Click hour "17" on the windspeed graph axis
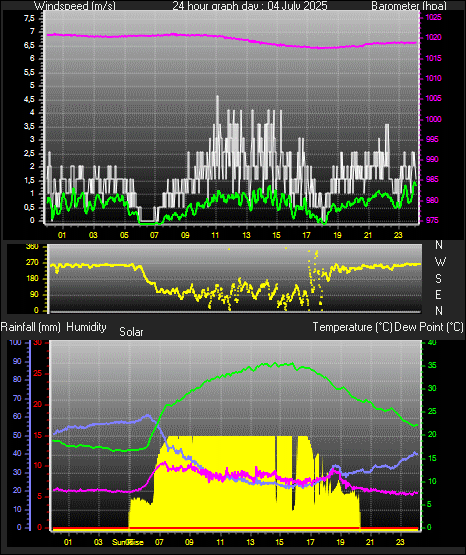This screenshot has height=555, width=466. pyautogui.click(x=306, y=235)
